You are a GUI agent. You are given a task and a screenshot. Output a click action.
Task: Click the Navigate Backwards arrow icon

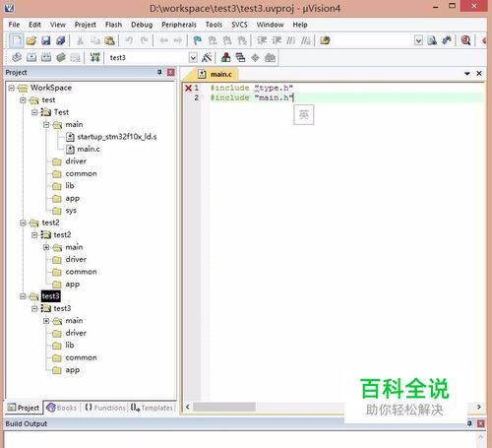[163, 40]
